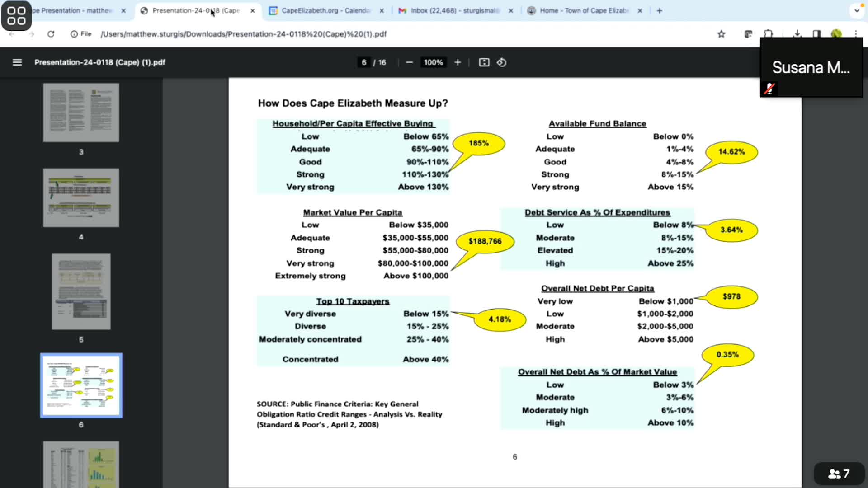Open page 3 thumbnail
Image resolution: width=868 pixels, height=488 pixels.
pos(81,113)
